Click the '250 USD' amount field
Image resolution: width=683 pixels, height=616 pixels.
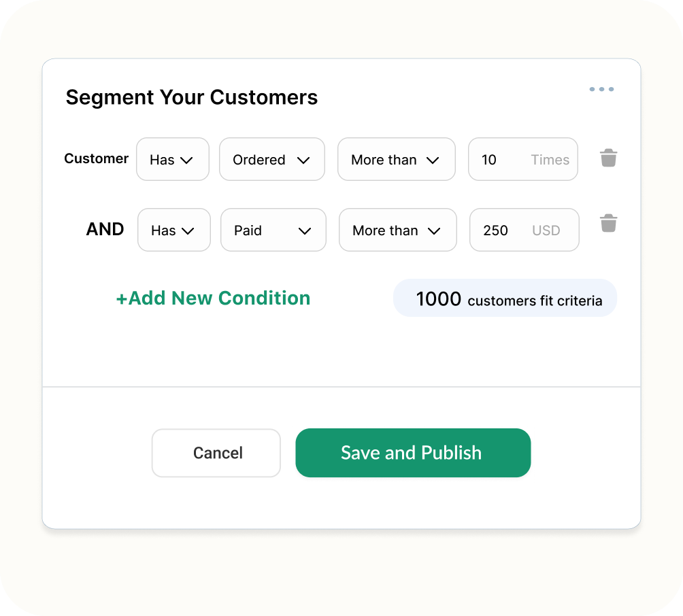tap(524, 230)
